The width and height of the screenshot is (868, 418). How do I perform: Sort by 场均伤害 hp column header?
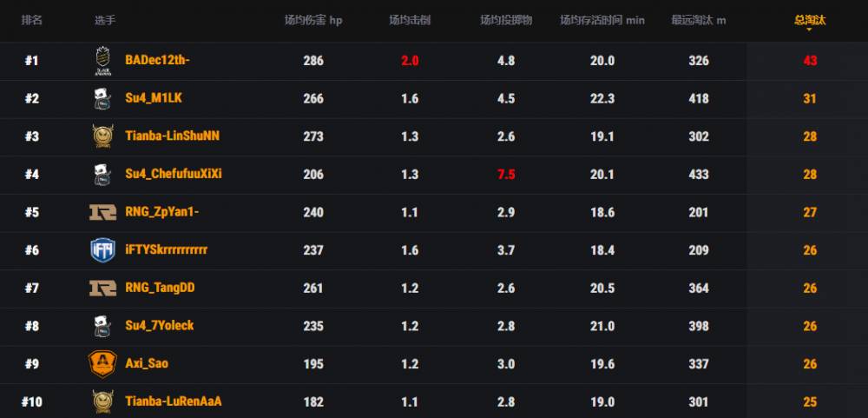[x=313, y=20]
